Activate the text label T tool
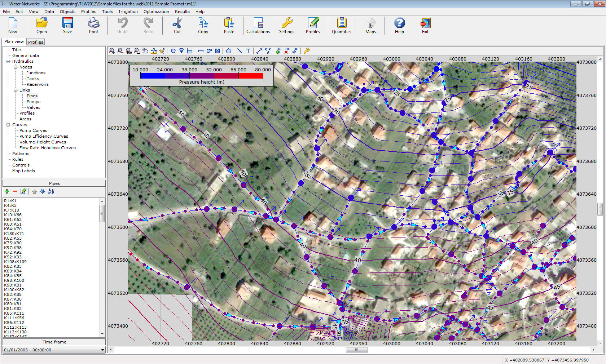606x364 pixels. (248, 51)
